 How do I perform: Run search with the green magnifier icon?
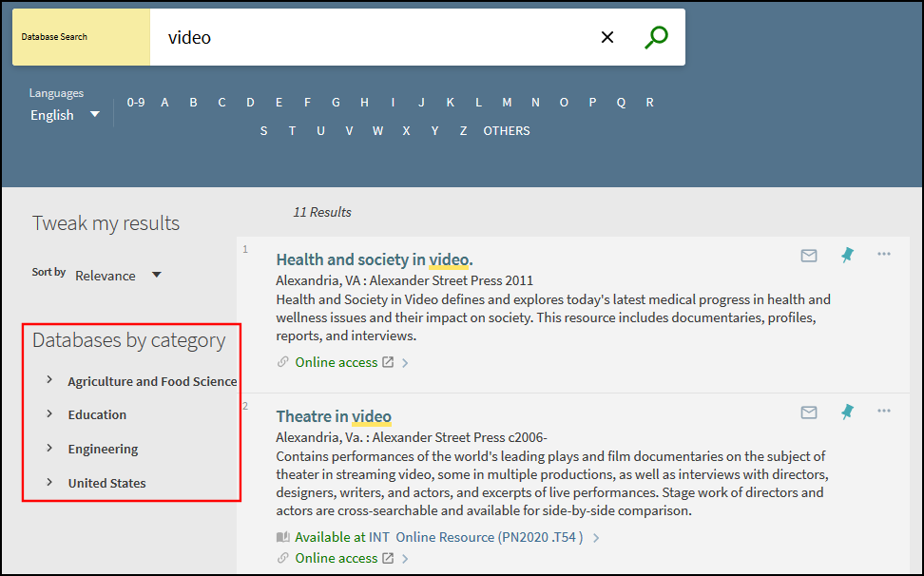point(656,37)
